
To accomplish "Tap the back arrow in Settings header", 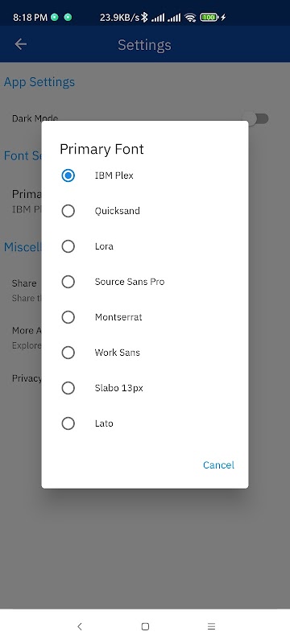I will pos(20,44).
